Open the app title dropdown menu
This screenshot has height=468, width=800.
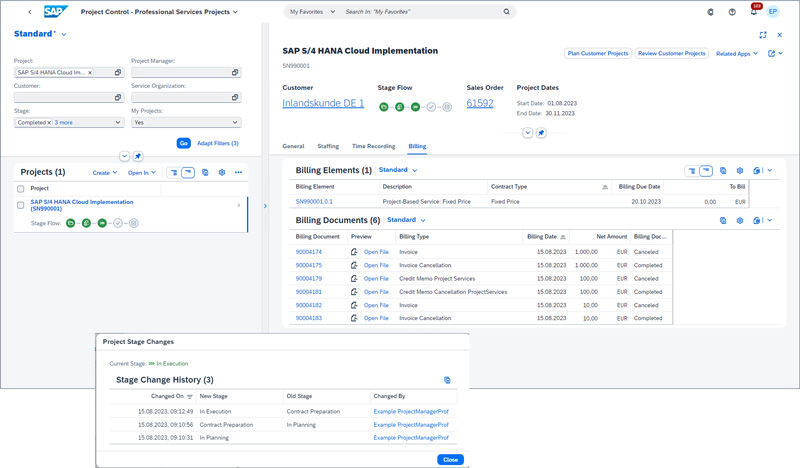click(235, 12)
